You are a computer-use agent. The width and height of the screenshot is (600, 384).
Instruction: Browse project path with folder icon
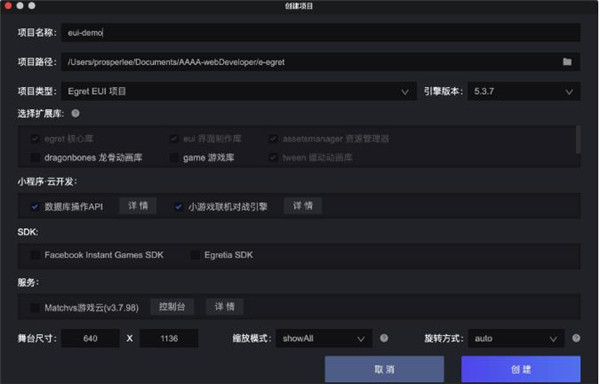click(567, 62)
